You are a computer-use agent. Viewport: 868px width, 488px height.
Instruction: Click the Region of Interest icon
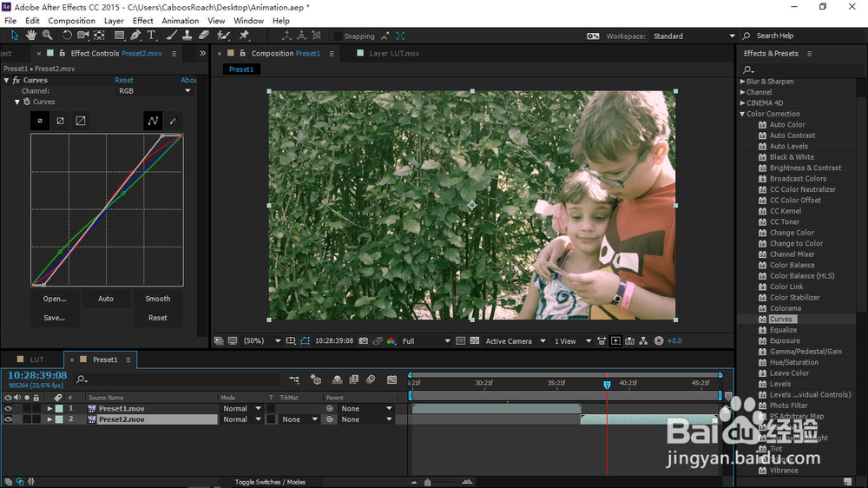click(x=461, y=341)
